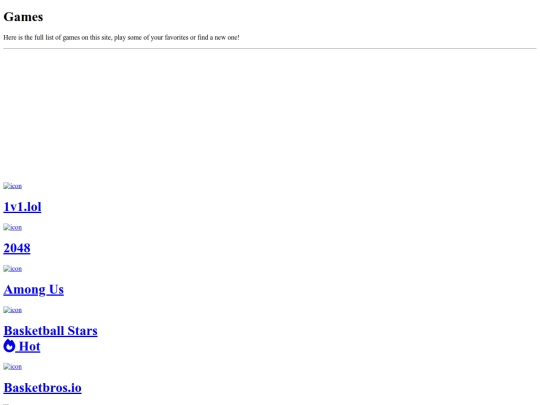Click the Games page heading

23,17
